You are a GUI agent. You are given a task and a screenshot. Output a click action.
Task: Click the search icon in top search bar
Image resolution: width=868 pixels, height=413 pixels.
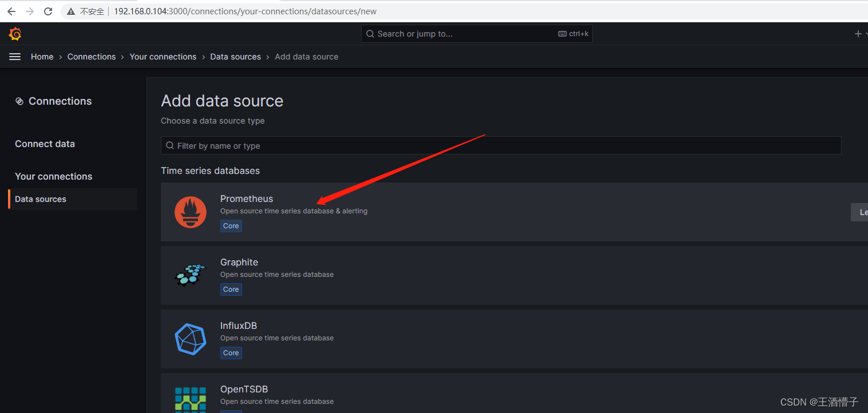click(x=371, y=34)
